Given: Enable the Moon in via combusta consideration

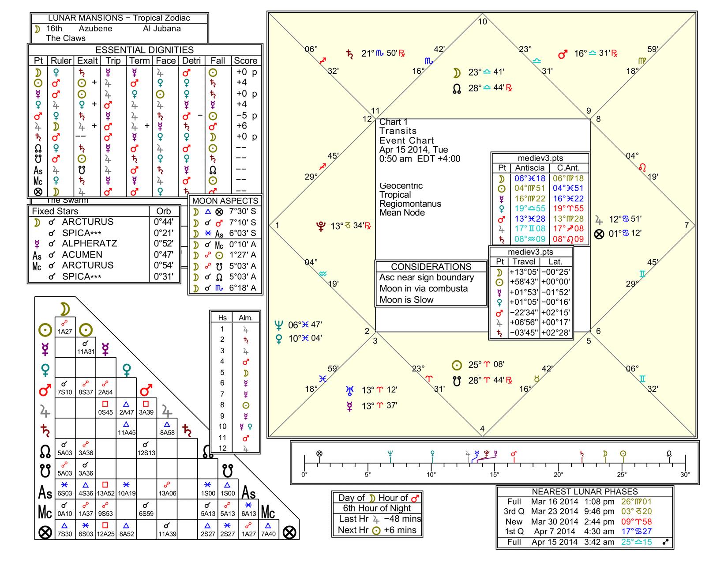Looking at the screenshot, I should click(x=423, y=288).
